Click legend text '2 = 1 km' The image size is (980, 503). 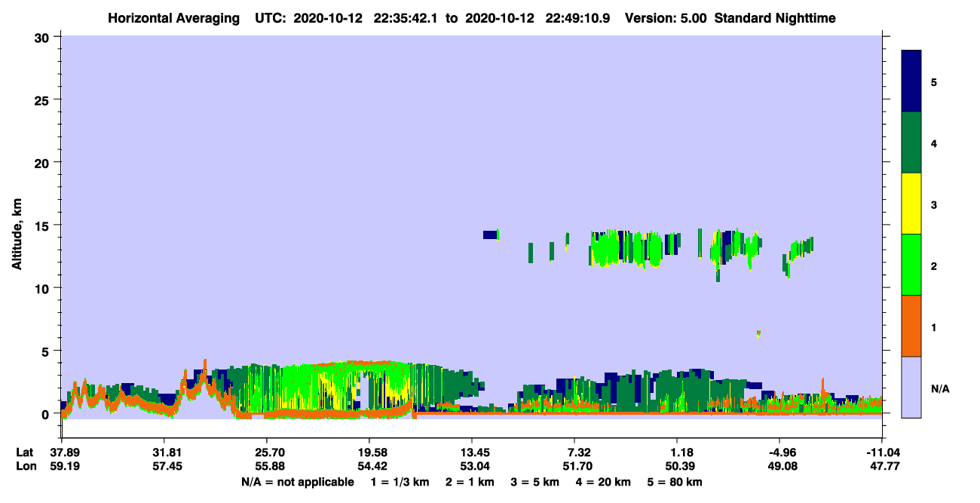tap(470, 482)
